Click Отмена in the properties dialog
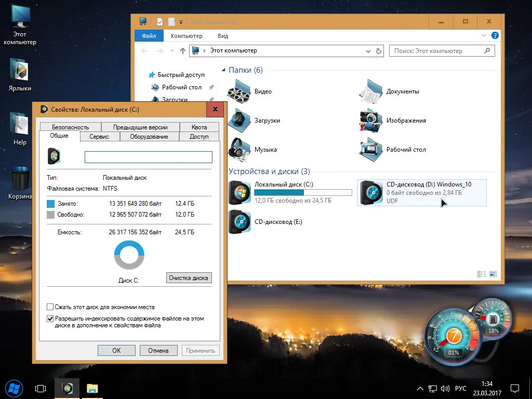Screen dimensions: 532x399 [x=158, y=351]
